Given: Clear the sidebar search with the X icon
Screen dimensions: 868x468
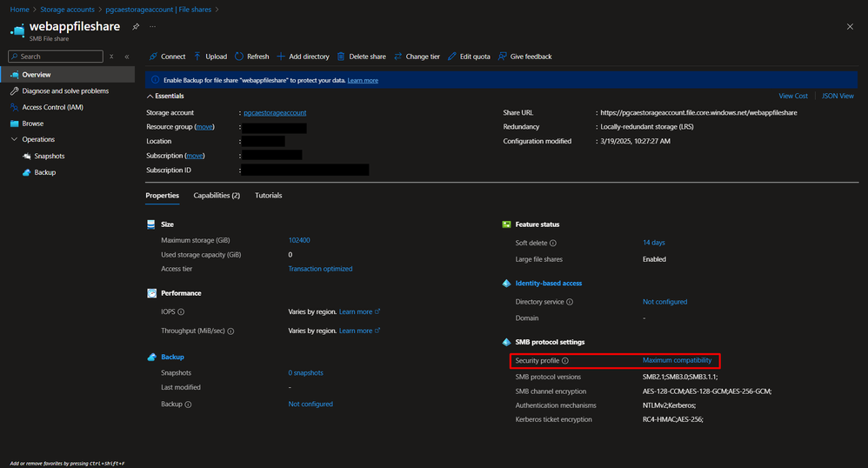Looking at the screenshot, I should tap(111, 57).
